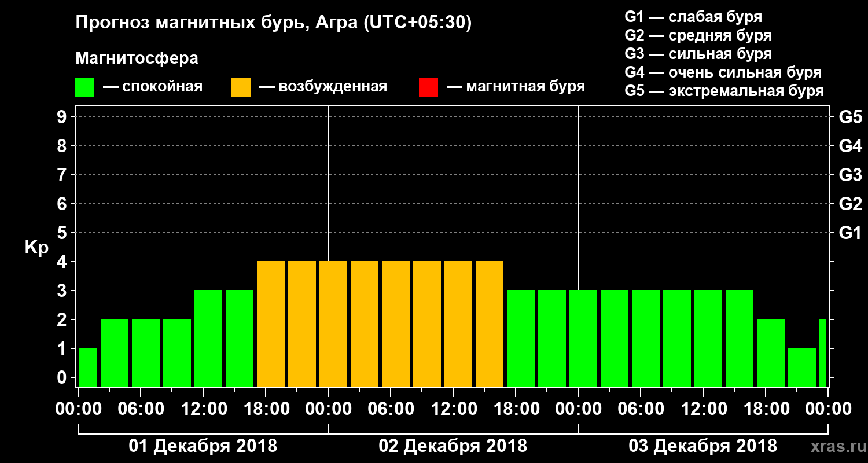
Task: Select the 'G1 — слабая буря' legend line
Action: pyautogui.click(x=693, y=17)
